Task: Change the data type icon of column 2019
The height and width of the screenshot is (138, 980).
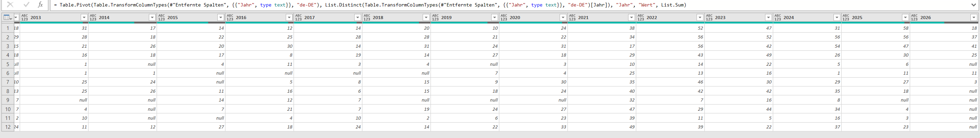Action: tap(436, 17)
